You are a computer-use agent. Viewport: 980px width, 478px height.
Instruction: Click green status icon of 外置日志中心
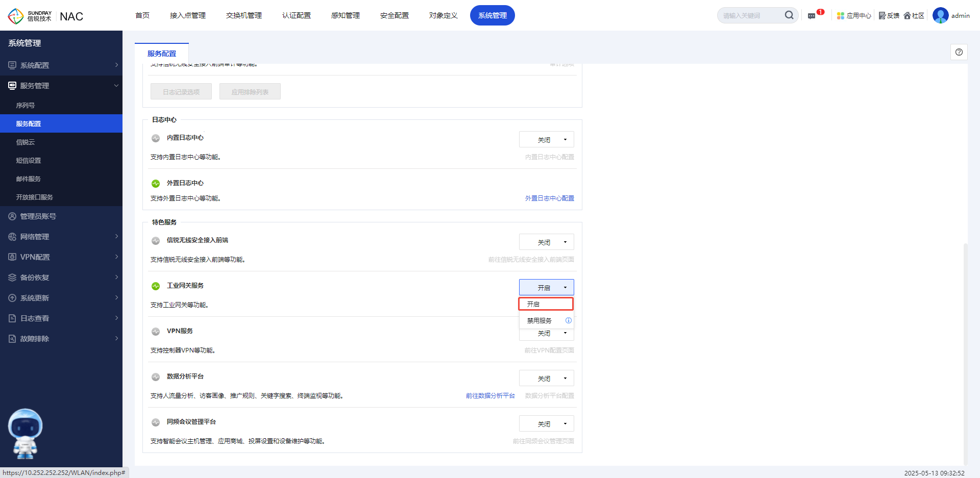tap(156, 184)
